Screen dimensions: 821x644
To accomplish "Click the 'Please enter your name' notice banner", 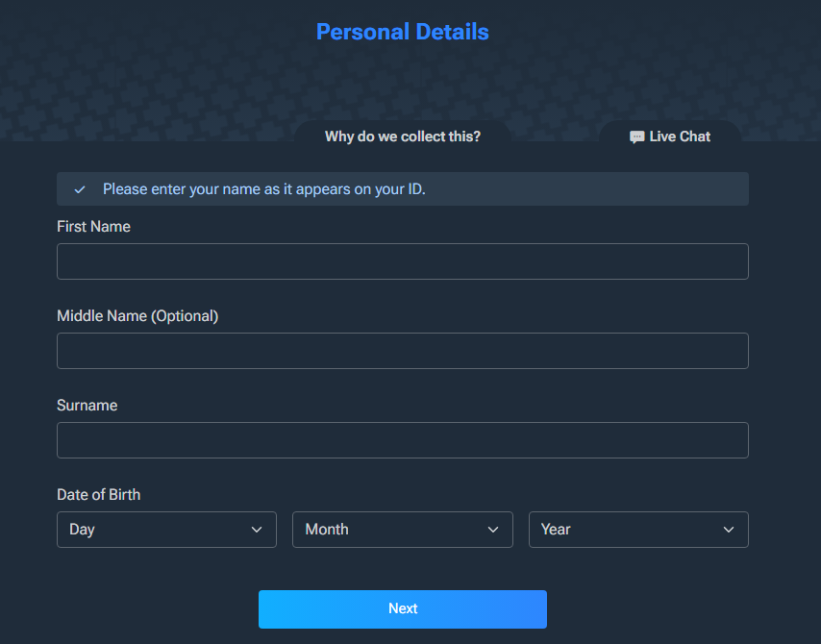I will 403,189.
